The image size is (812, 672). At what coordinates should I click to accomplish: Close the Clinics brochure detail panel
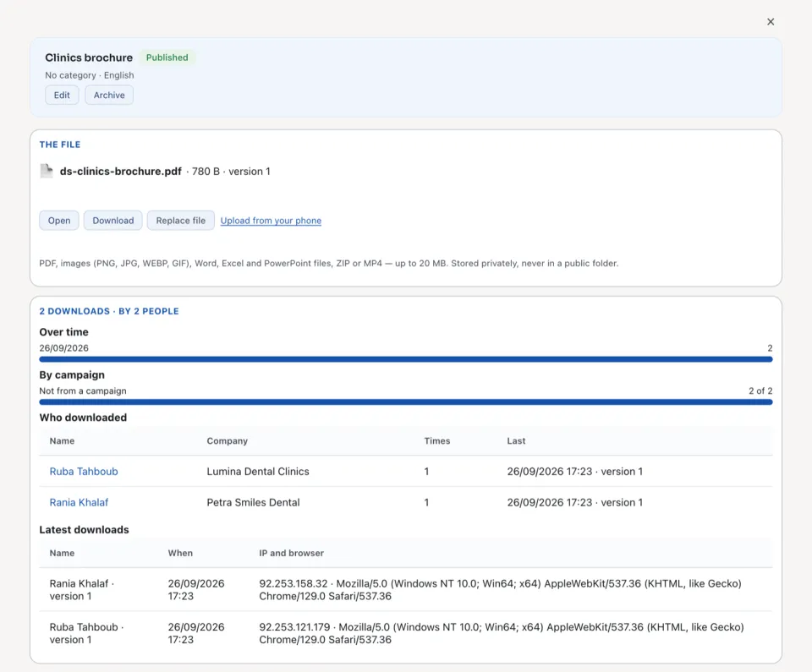pos(770,22)
